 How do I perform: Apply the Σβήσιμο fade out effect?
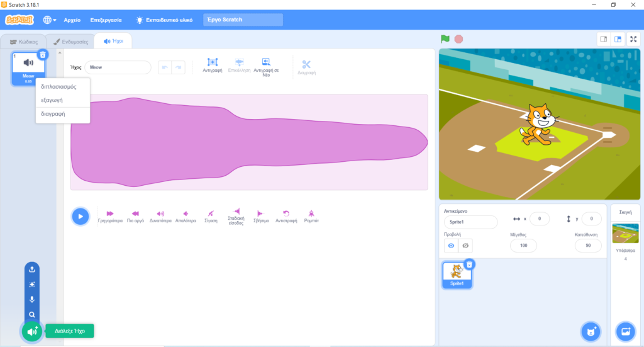pos(261,216)
